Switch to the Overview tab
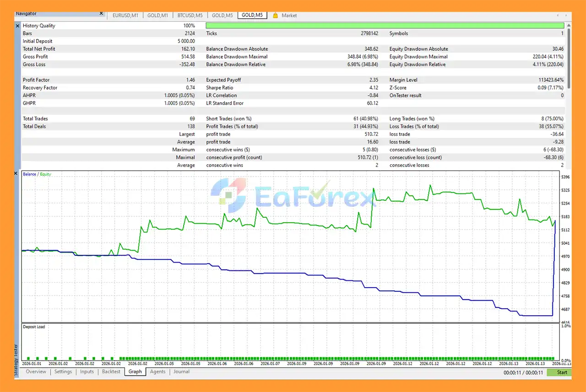 pos(36,371)
